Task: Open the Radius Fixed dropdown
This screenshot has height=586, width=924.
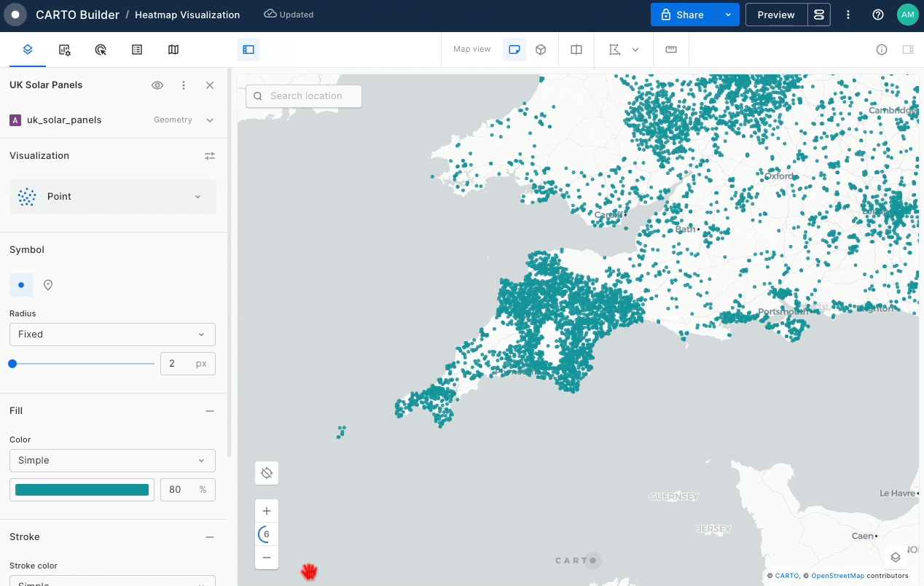Action: tap(112, 335)
